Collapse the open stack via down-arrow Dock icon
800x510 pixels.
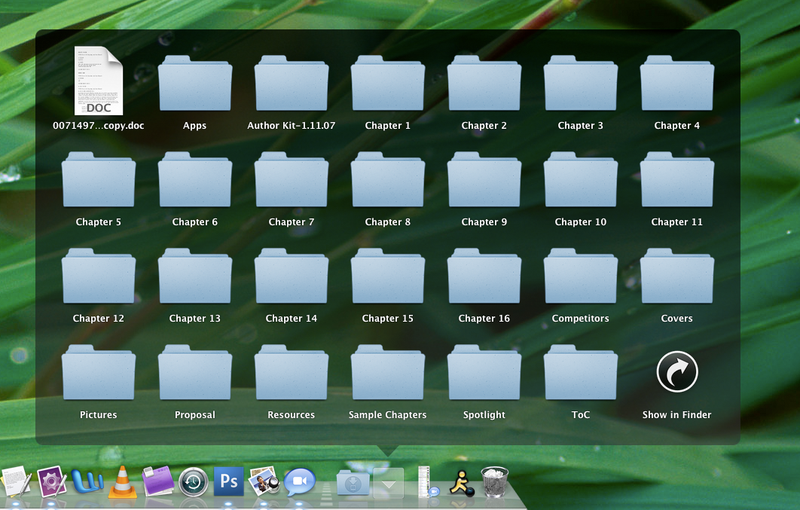click(388, 483)
